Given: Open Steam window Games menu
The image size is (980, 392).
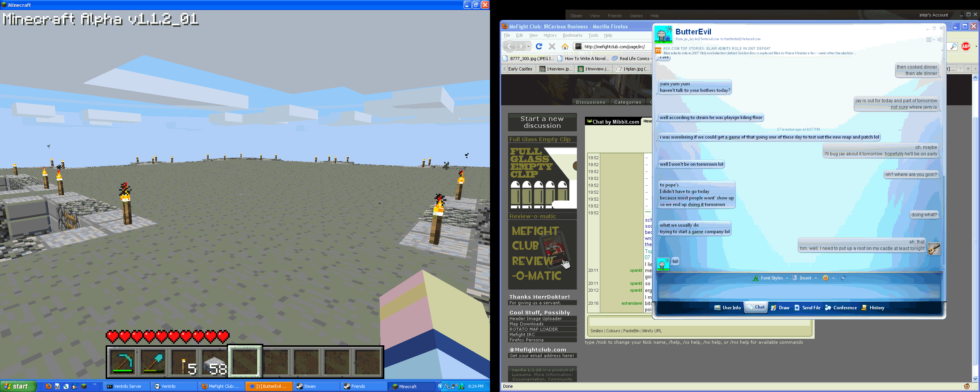Looking at the screenshot, I should [x=636, y=16].
